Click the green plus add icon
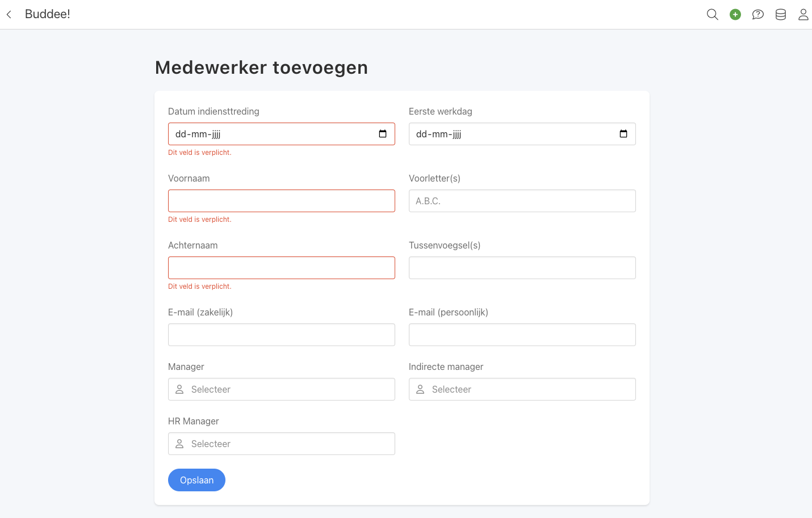This screenshot has width=812, height=518. pyautogui.click(x=735, y=14)
